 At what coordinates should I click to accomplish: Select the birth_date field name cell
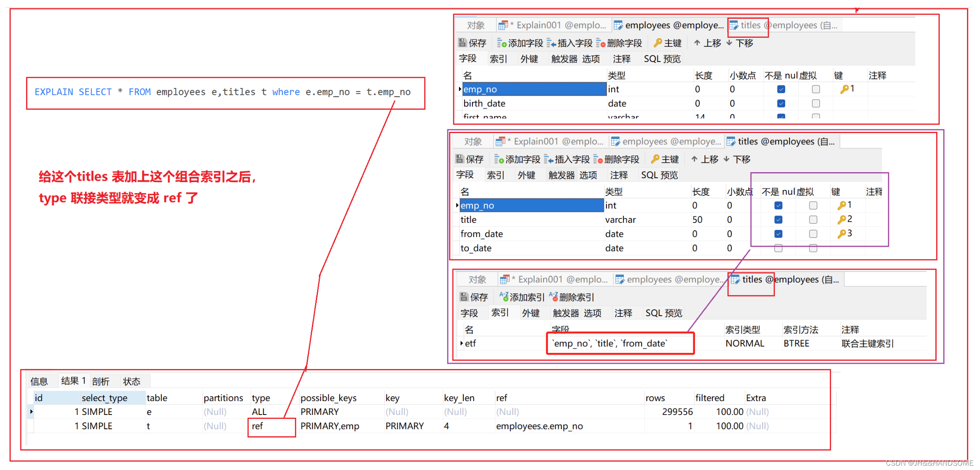pyautogui.click(x=534, y=104)
